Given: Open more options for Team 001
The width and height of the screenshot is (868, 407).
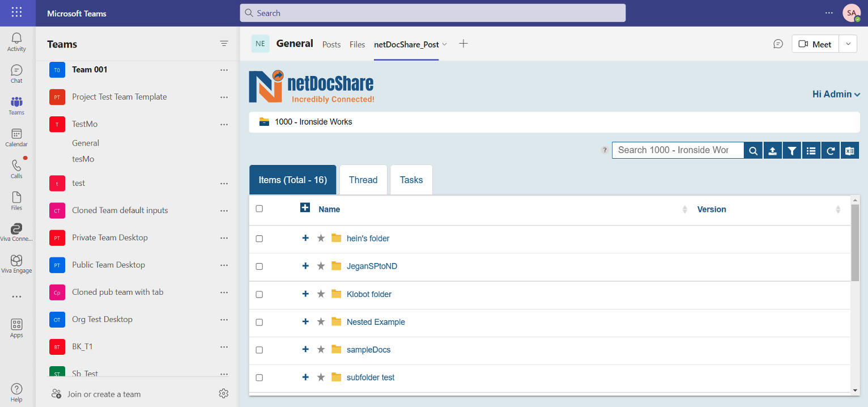Looking at the screenshot, I should 224,70.
